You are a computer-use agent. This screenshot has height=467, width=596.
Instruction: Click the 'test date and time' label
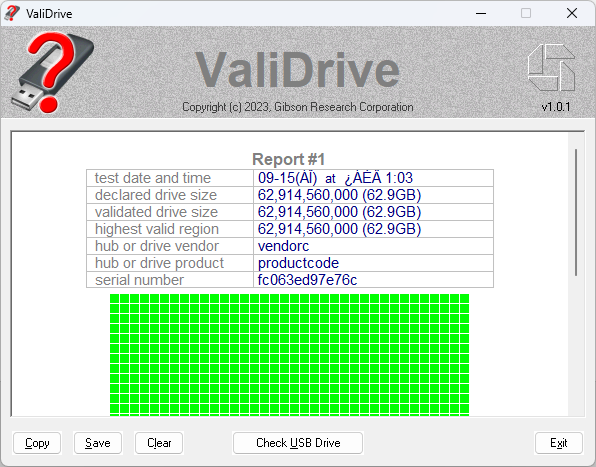click(x=153, y=178)
